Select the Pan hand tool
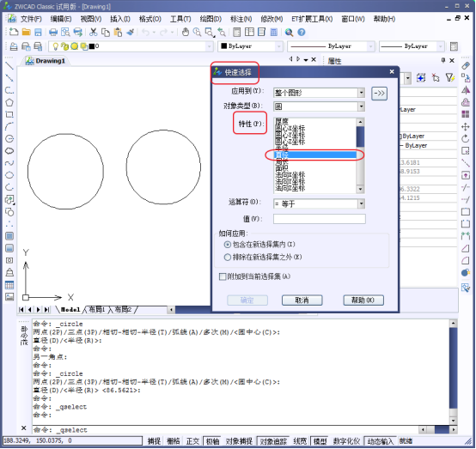 (x=186, y=32)
